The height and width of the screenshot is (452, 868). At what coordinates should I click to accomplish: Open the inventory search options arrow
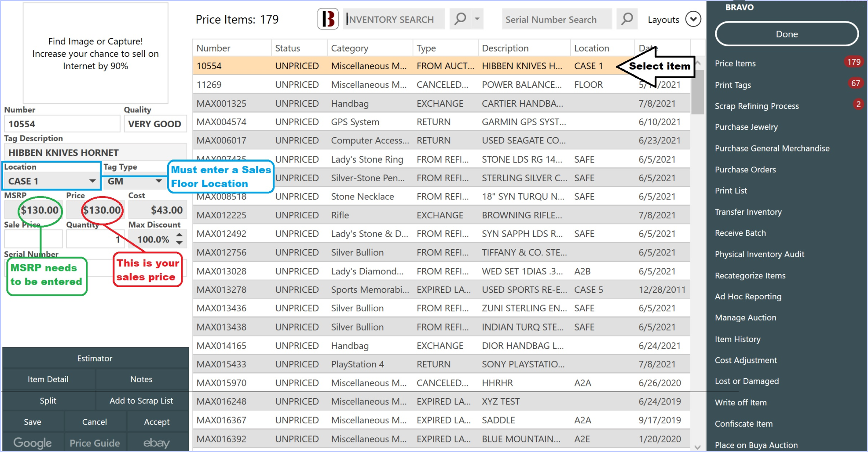pos(477,19)
